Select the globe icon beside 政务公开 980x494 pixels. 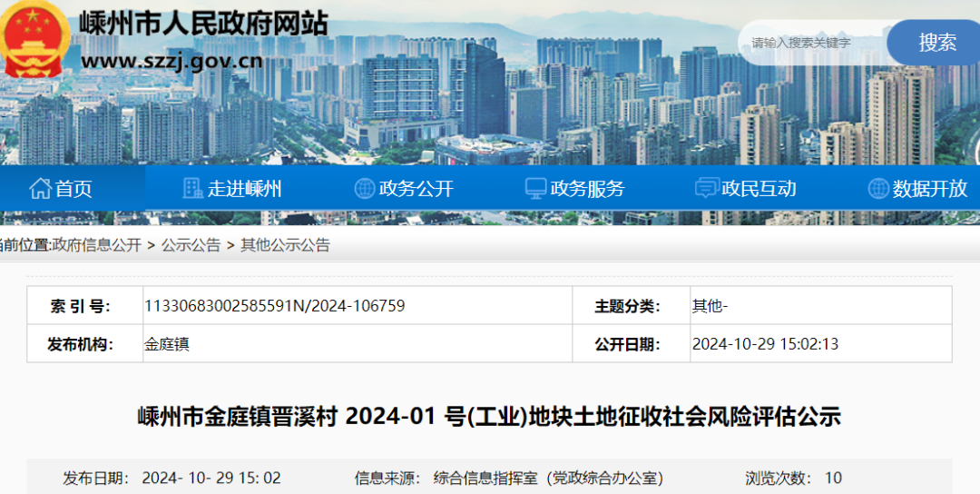(365, 189)
